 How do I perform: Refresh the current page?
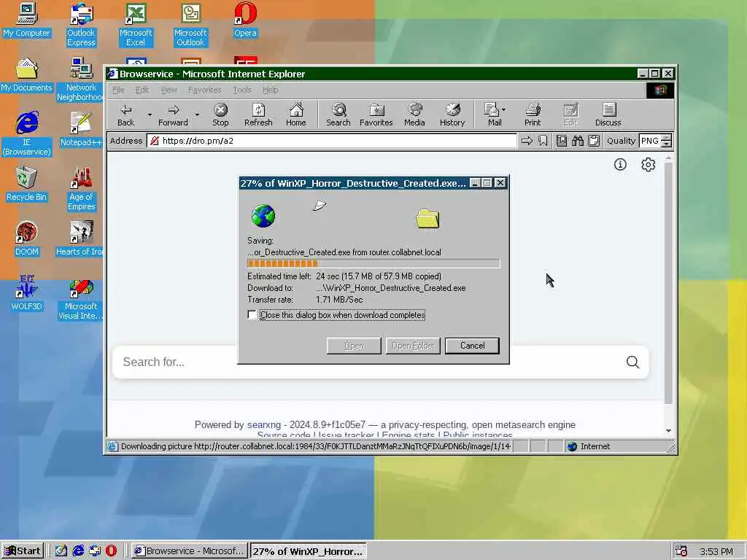[258, 115]
